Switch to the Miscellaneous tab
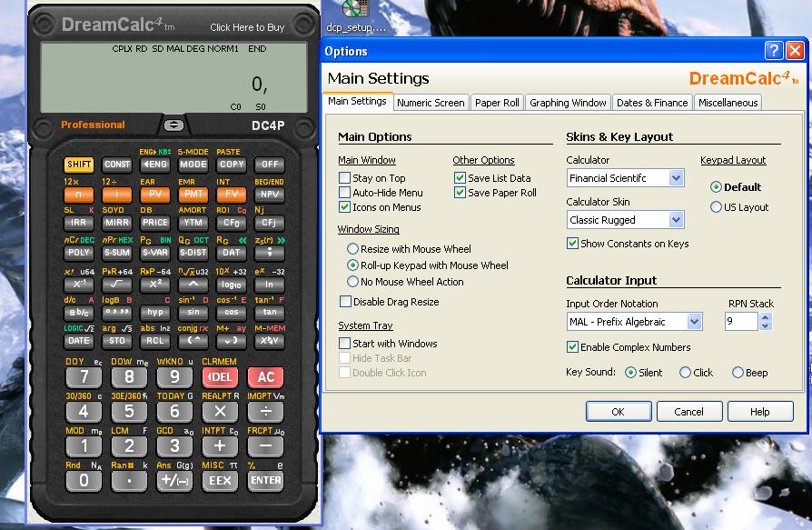Image resolution: width=812 pixels, height=530 pixels. (x=728, y=103)
